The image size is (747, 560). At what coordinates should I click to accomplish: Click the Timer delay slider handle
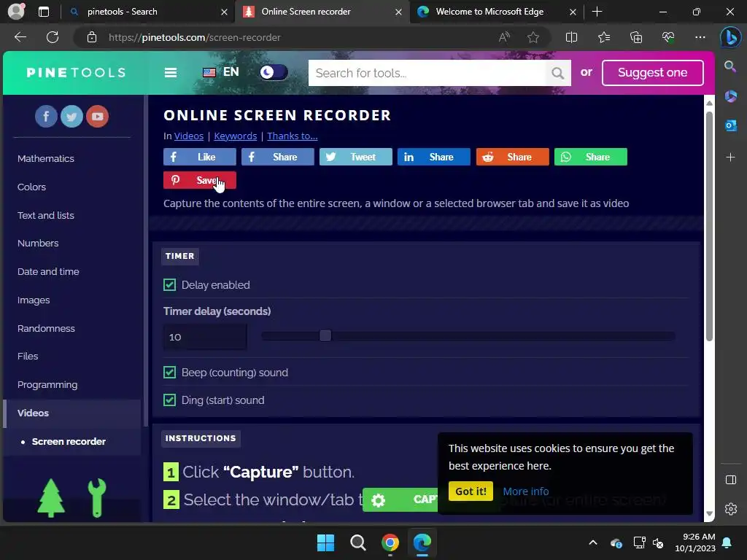pos(325,335)
